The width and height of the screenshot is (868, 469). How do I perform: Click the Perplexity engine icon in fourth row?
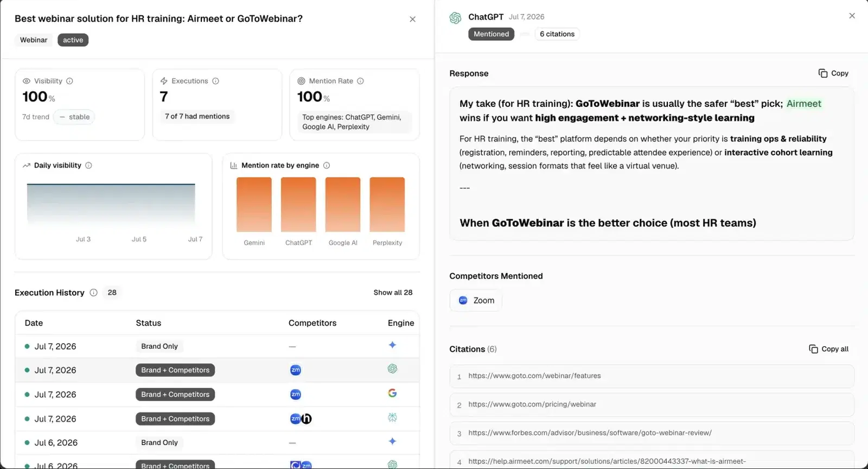[x=392, y=417]
